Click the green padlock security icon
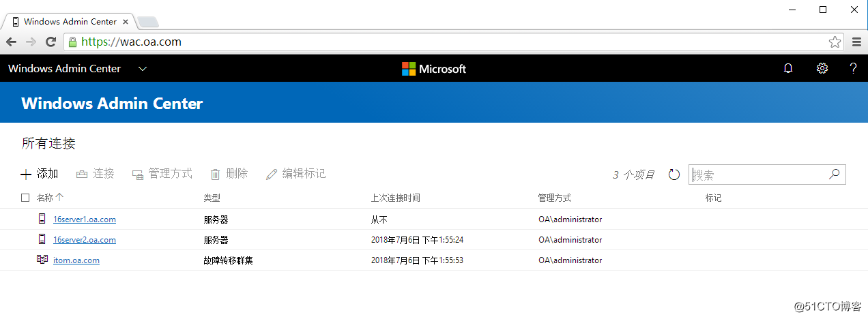The height and width of the screenshot is (319, 868). coord(73,42)
